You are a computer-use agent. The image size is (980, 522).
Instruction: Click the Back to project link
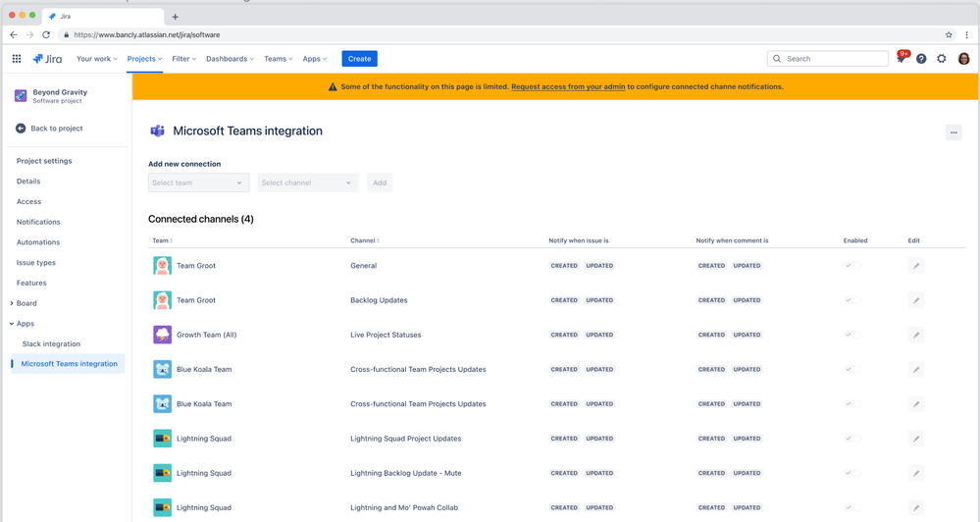tap(57, 129)
